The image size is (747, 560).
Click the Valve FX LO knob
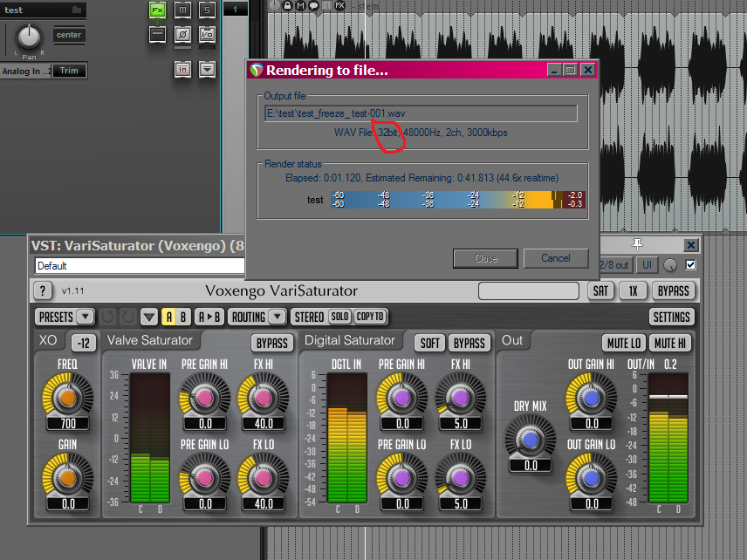[264, 478]
